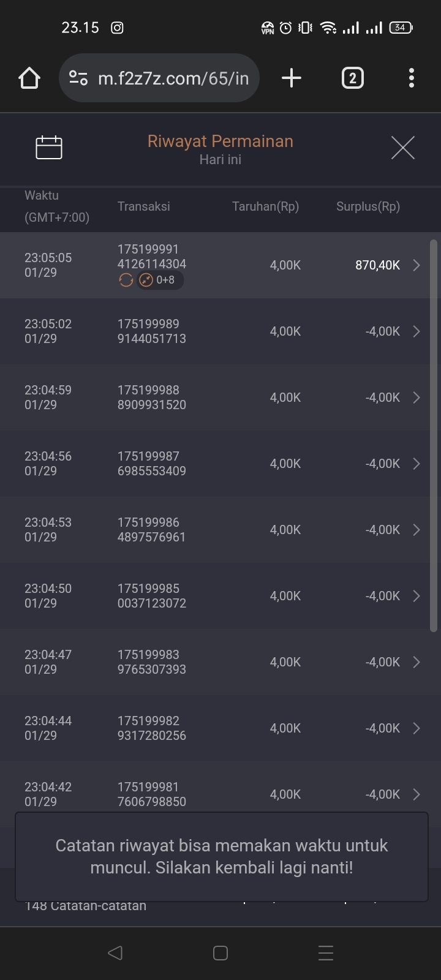The image size is (441, 980).
Task: Tap the site info icon in address bar
Action: [78, 78]
